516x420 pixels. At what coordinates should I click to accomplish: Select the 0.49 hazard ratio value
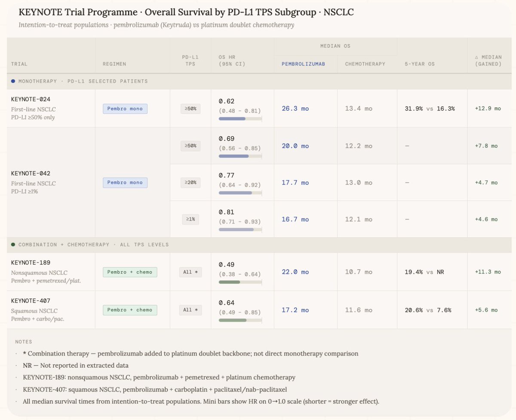pos(227,265)
